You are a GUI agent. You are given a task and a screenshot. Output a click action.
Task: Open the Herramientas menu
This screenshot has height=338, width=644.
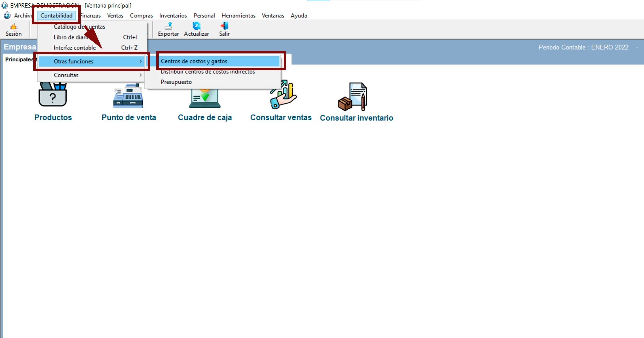click(238, 16)
